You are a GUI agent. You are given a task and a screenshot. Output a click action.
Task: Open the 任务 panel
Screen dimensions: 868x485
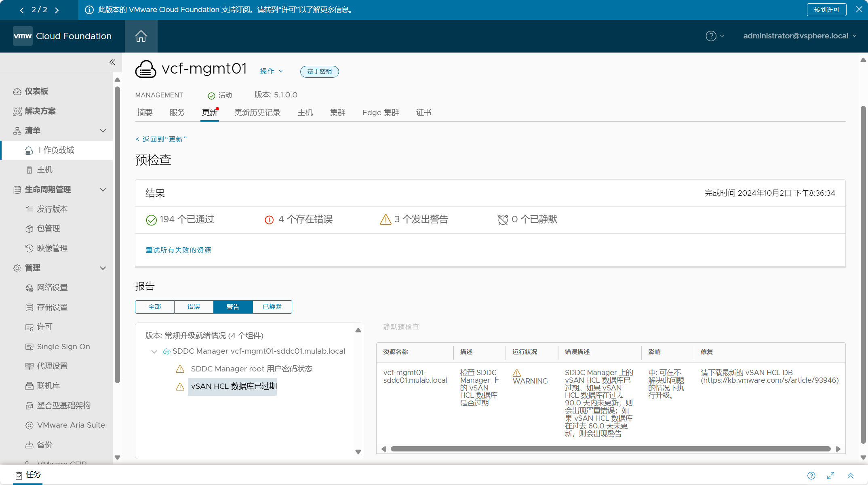coord(28,475)
